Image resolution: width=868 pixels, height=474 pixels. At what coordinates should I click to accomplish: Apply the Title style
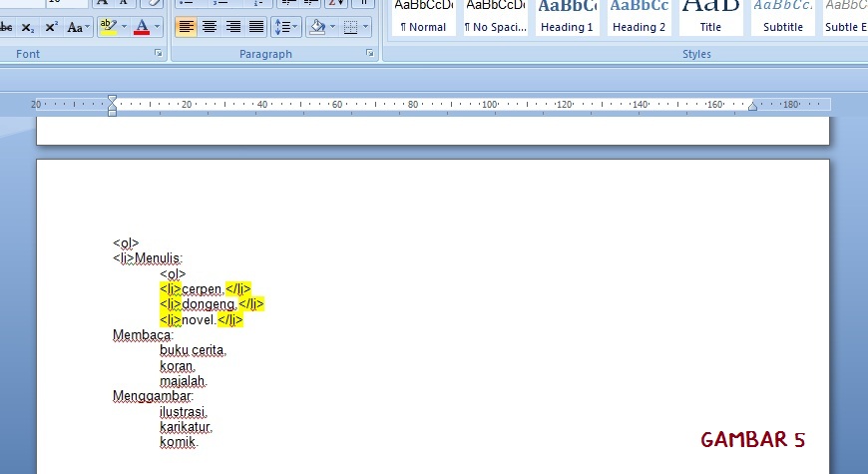pos(710,18)
